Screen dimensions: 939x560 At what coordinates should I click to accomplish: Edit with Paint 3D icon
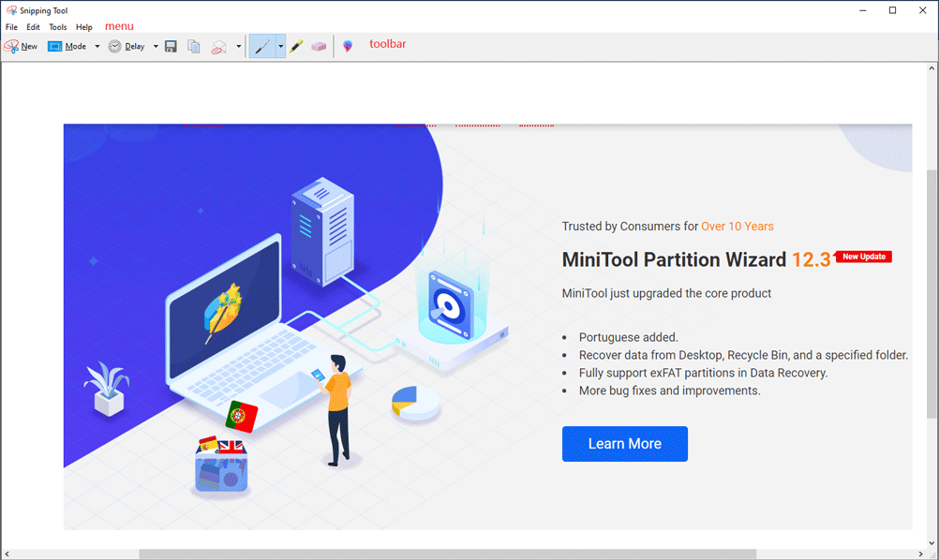348,47
